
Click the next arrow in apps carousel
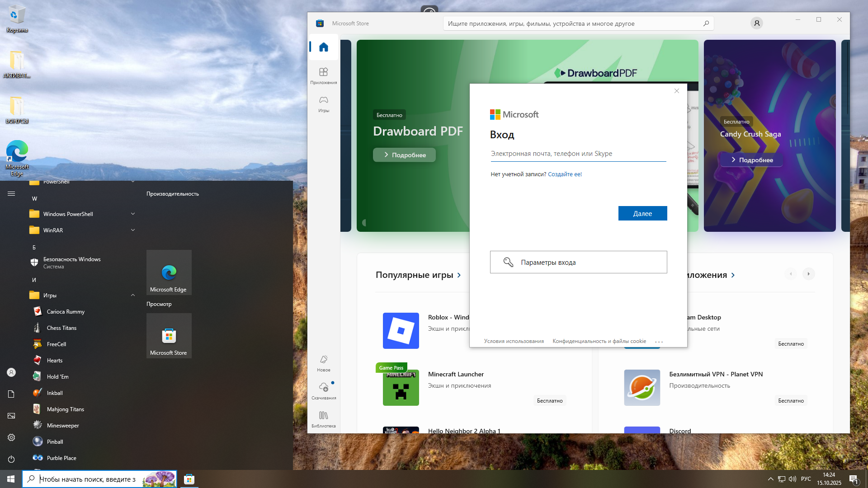pos(808,274)
